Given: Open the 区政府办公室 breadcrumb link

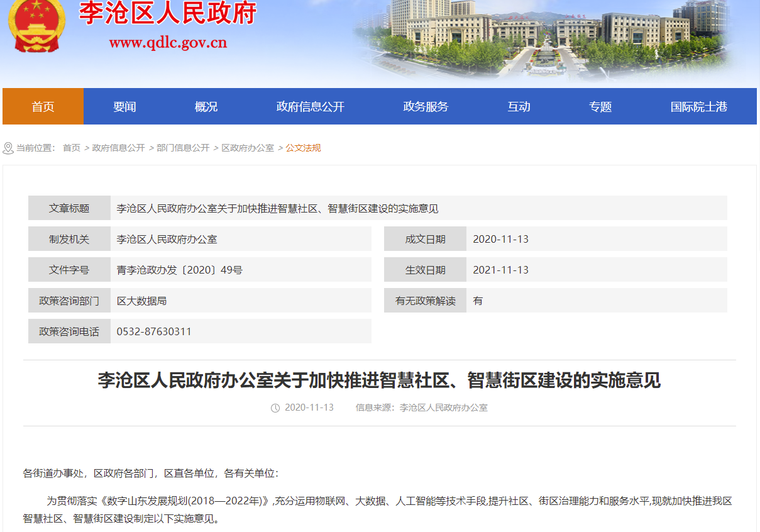Looking at the screenshot, I should 248,148.
